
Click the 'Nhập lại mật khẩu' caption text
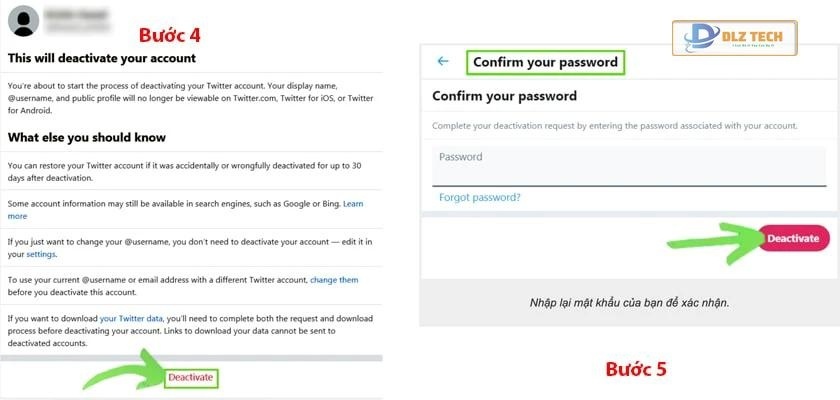(x=629, y=302)
